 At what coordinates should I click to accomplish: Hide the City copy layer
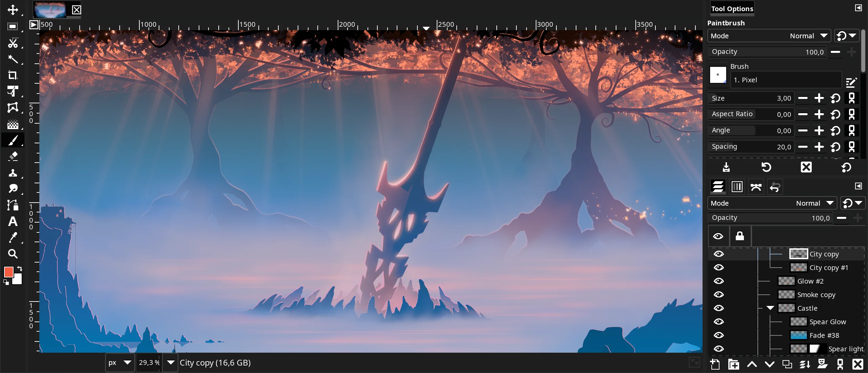[x=718, y=254]
